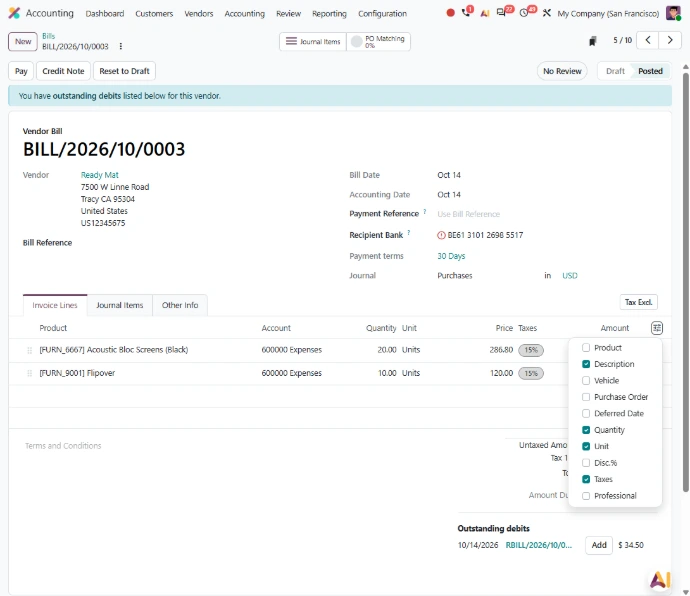The image size is (690, 596).
Task: Toggle the Unit column checkbox
Action: (586, 446)
